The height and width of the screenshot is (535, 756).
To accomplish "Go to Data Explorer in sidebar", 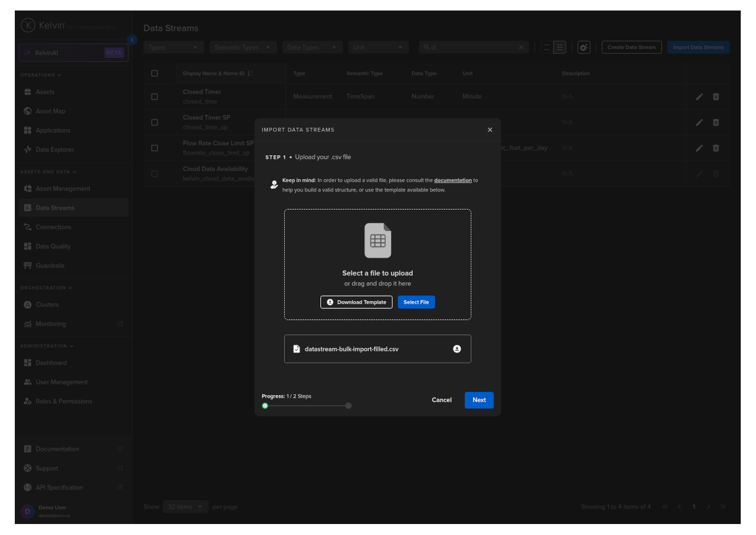I will coord(54,150).
